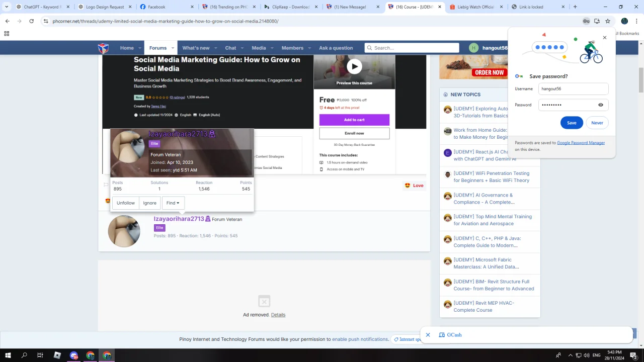Select Ask a question in the nav bar
The image size is (644, 362).
coord(336,48)
